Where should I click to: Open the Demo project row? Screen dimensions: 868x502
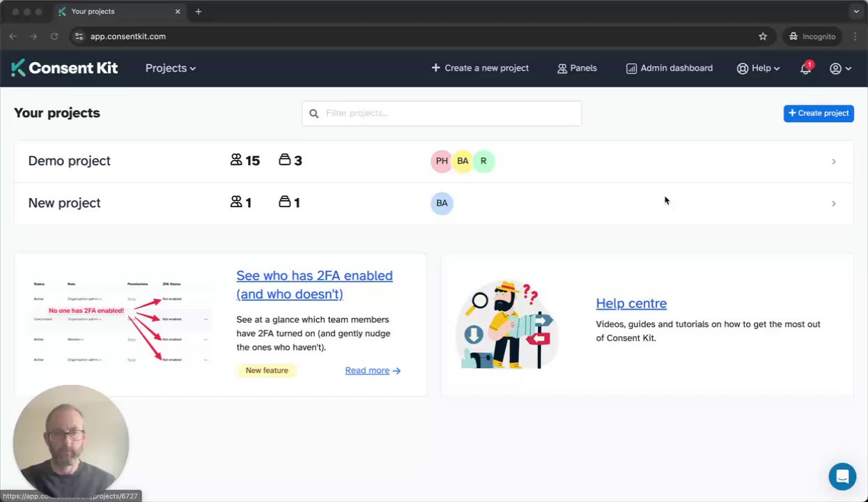point(433,161)
